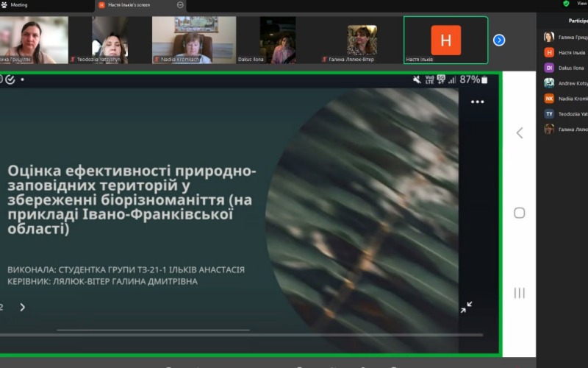Select Dakus Ilona in participants list

tap(565, 68)
